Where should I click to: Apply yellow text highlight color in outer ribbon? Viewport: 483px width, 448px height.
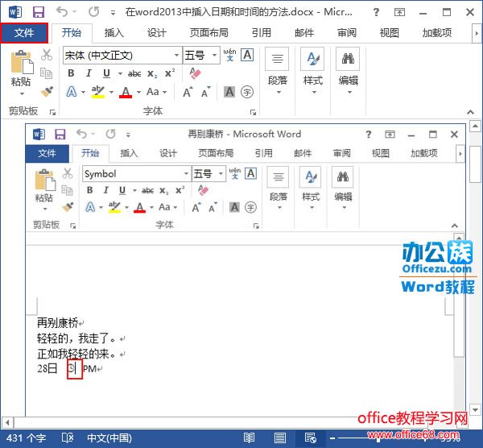(98, 92)
